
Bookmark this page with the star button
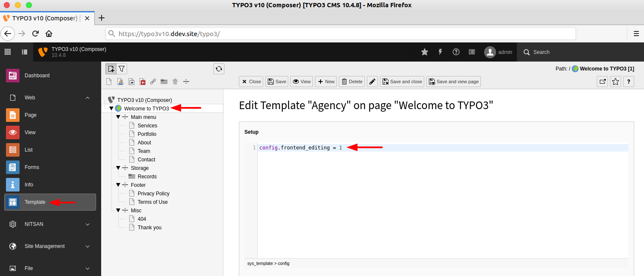[x=616, y=82]
